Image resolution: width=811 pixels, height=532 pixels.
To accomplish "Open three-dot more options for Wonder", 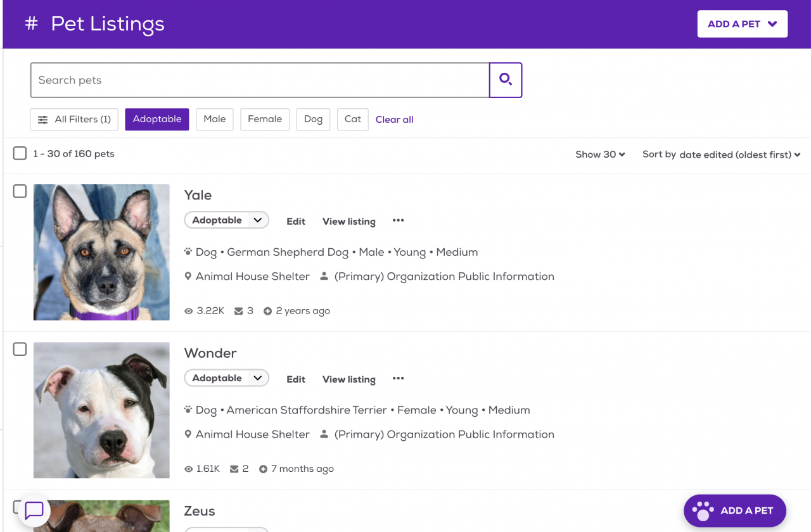I will point(398,379).
